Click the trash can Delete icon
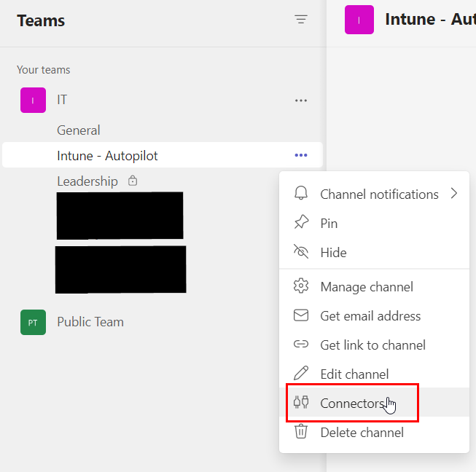 pos(301,432)
